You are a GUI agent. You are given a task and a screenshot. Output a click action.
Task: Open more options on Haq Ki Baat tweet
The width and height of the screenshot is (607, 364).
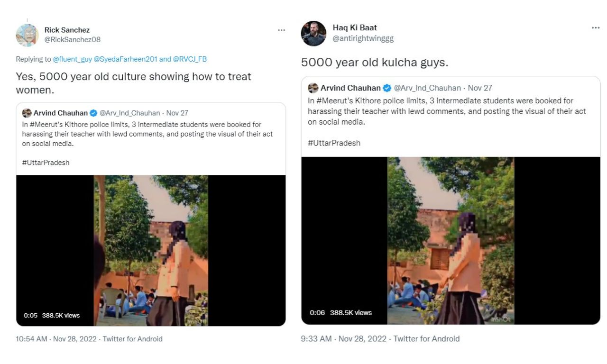tap(596, 28)
